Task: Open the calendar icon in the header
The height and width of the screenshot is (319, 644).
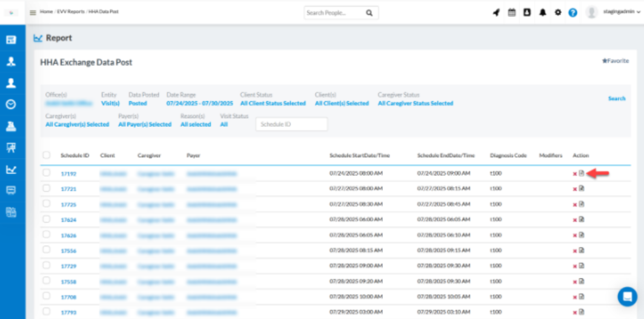Action: coord(512,13)
